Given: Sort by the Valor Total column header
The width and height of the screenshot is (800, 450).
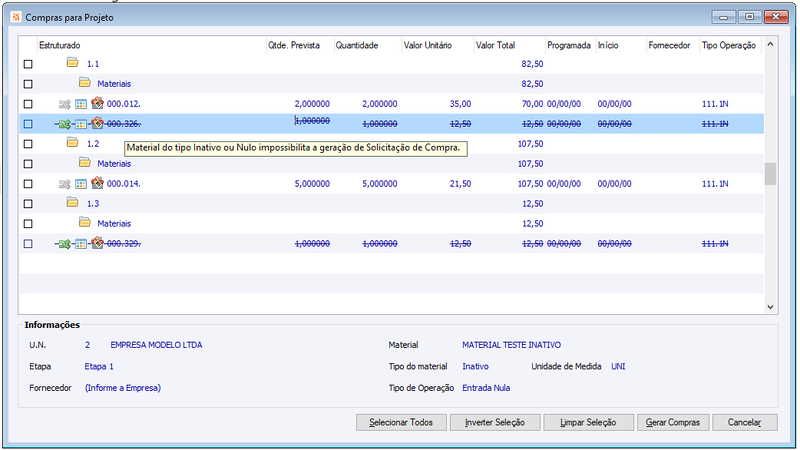Looking at the screenshot, I should (x=495, y=45).
